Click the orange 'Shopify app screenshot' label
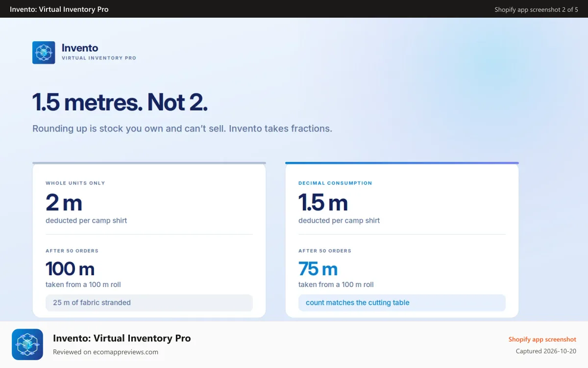 tap(542, 340)
